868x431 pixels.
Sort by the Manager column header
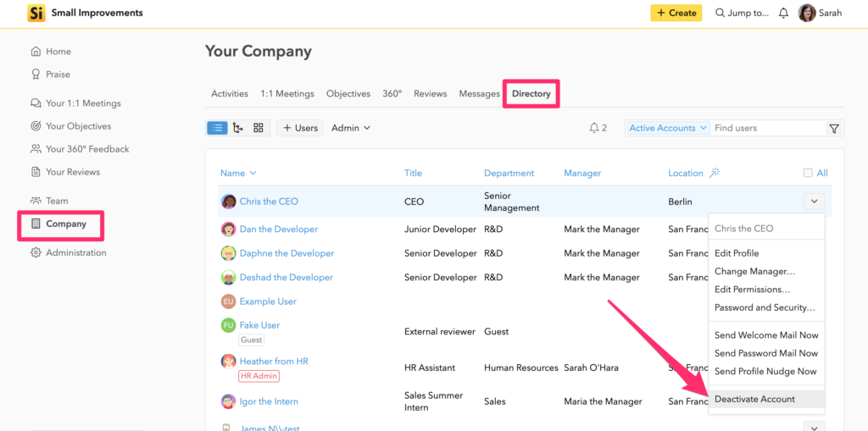(x=582, y=174)
